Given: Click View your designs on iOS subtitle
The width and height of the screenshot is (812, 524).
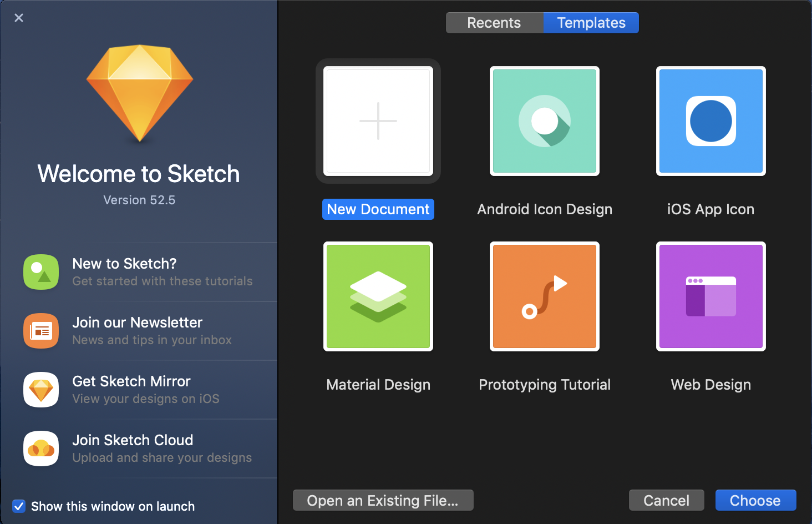Looking at the screenshot, I should [146, 399].
